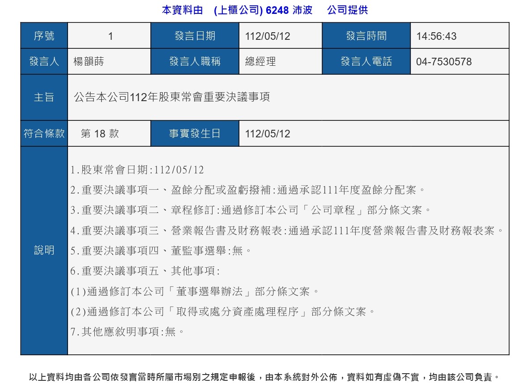Select the title value 總經理
This screenshot has height=392, width=532.
click(x=260, y=61)
